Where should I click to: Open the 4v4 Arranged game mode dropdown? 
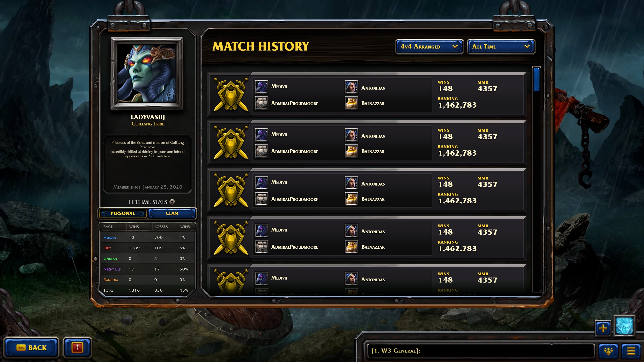(428, 47)
